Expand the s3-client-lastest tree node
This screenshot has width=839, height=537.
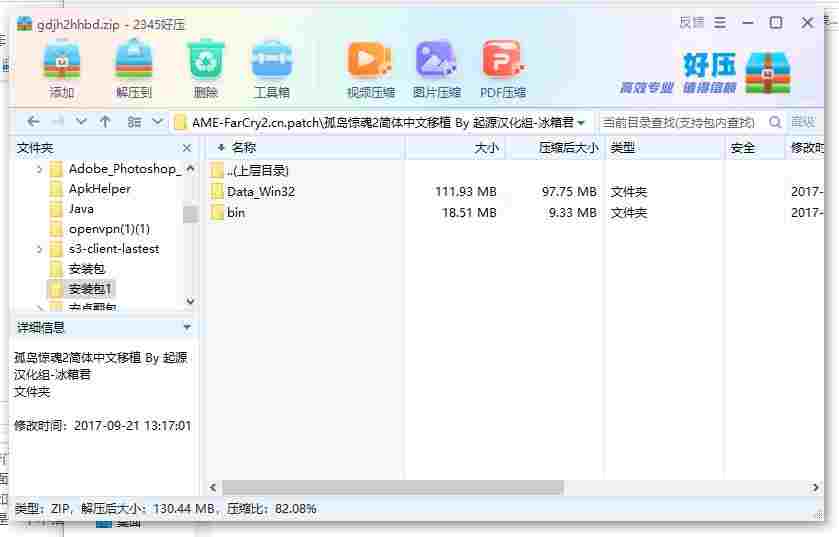pyautogui.click(x=39, y=249)
